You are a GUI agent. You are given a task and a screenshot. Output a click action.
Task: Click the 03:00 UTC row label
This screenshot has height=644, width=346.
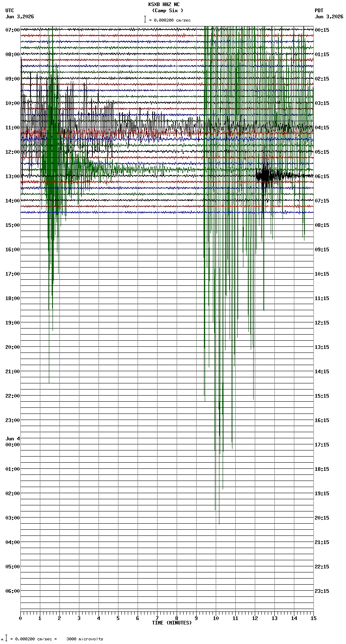(13, 518)
